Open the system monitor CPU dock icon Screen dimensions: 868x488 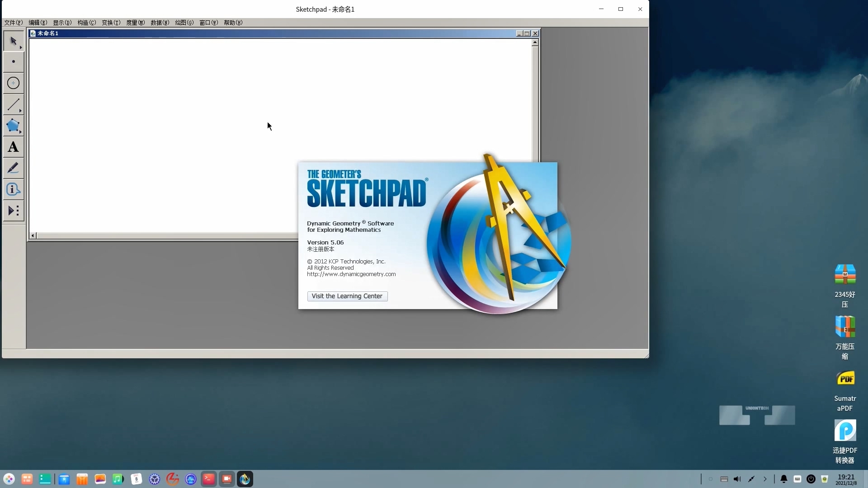tap(191, 479)
